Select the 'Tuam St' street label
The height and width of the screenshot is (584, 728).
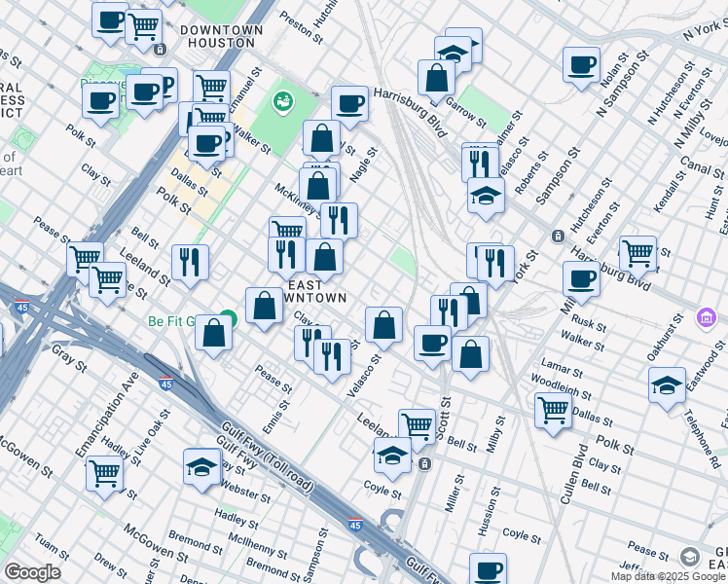52,547
